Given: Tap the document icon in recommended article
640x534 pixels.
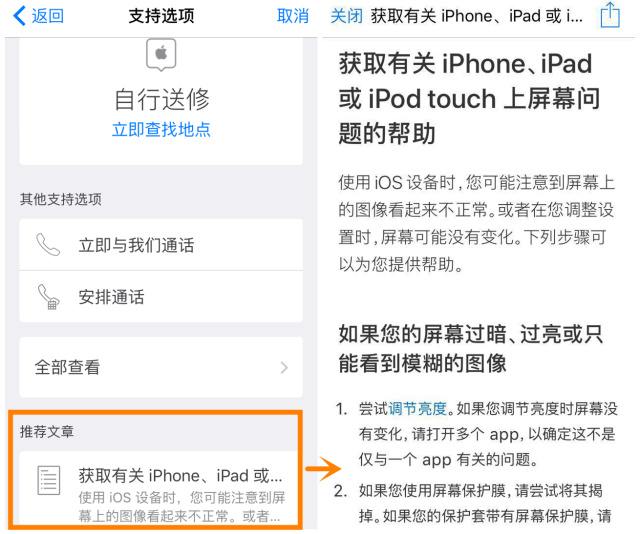Looking at the screenshot, I should tap(49, 481).
